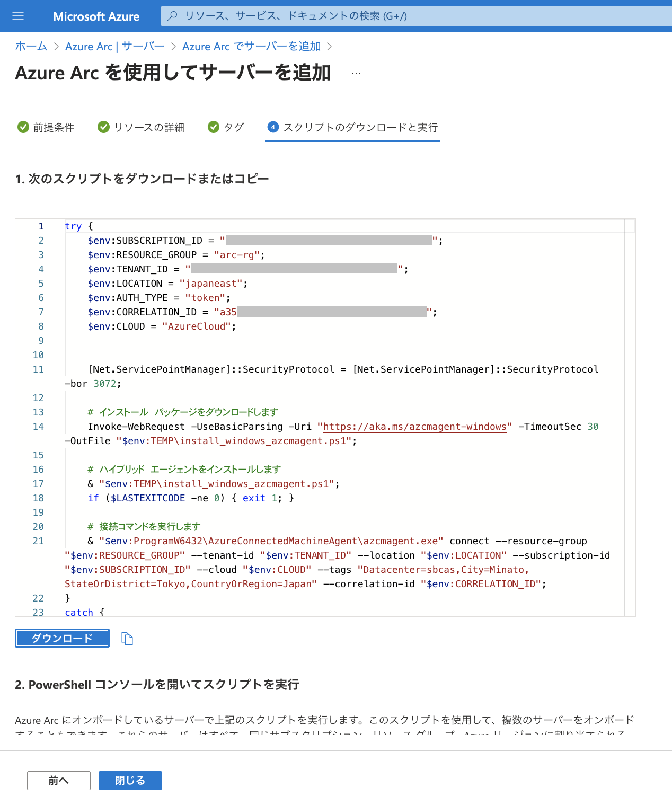Screen dimensions: 672x796
Task: Open the Azure portal hamburger menu
Action: pyautogui.click(x=18, y=16)
